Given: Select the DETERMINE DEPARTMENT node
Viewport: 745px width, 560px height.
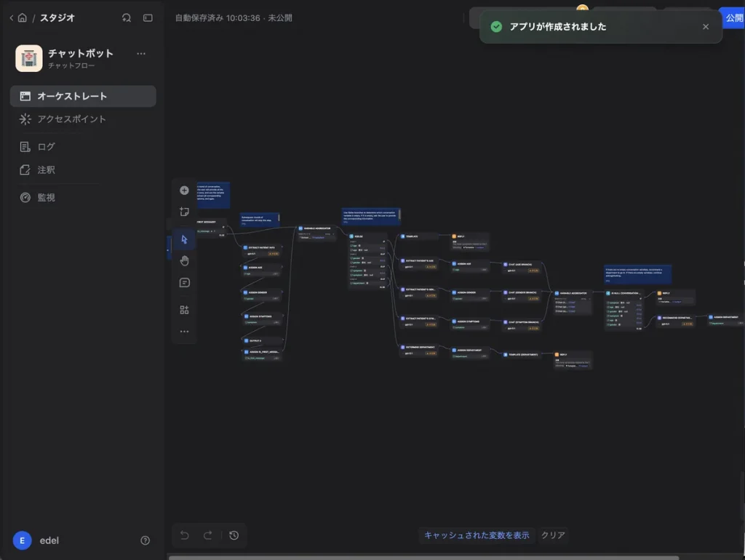Looking at the screenshot, I should tap(418, 350).
